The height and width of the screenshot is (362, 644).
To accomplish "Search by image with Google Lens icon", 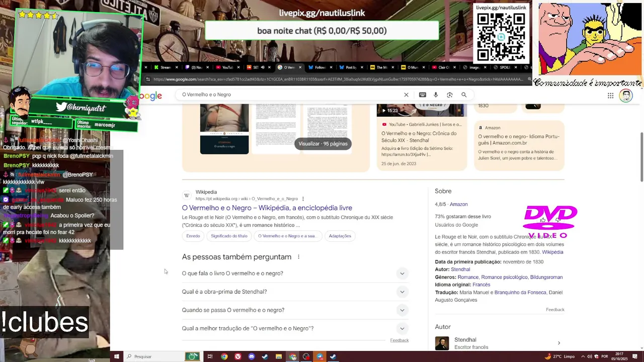I will click(450, 95).
